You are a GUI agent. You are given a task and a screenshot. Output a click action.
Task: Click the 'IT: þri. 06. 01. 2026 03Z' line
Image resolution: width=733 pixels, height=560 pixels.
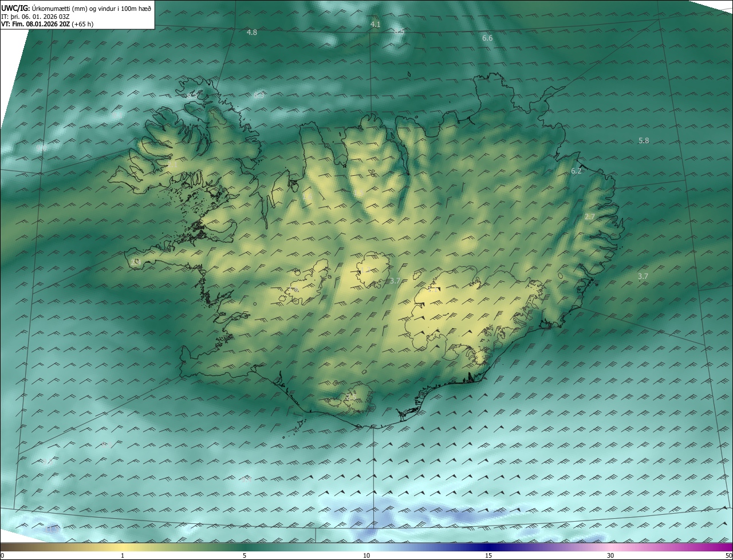coord(35,17)
